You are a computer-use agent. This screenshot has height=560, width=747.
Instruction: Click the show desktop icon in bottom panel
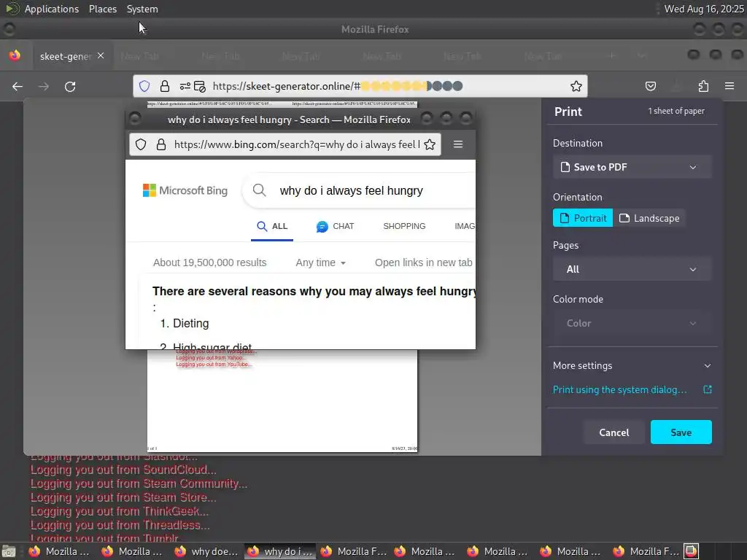click(x=9, y=551)
